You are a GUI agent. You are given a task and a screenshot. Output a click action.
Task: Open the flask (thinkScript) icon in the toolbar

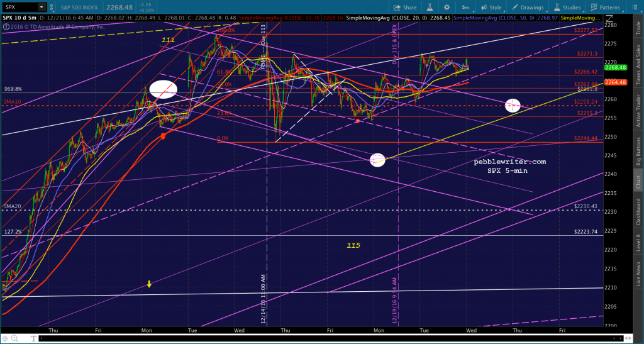click(430, 8)
